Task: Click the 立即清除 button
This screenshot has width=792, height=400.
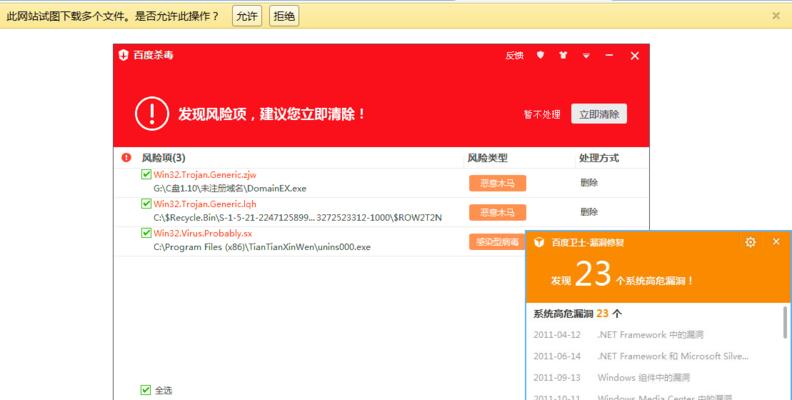Action: [x=599, y=114]
